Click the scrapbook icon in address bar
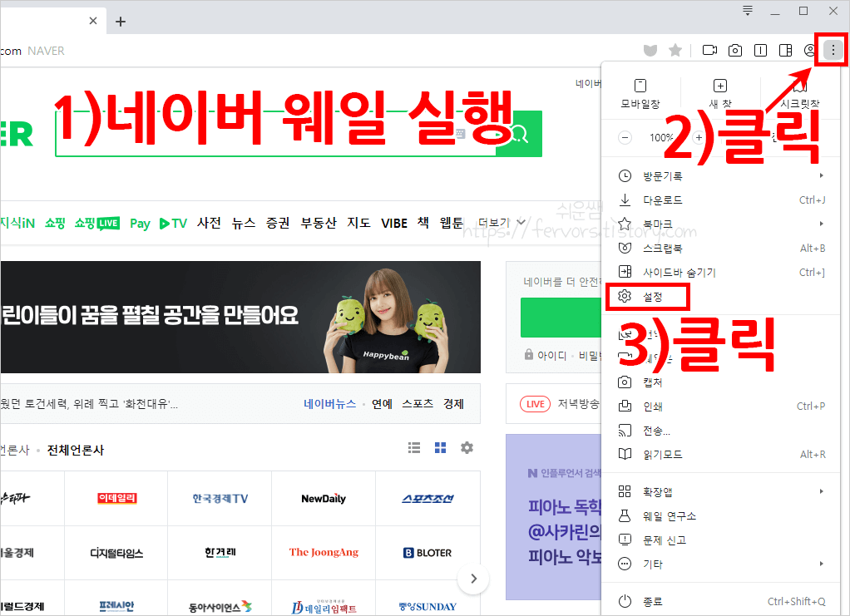Screen dimensions: 850x616 pyautogui.click(x=650, y=51)
